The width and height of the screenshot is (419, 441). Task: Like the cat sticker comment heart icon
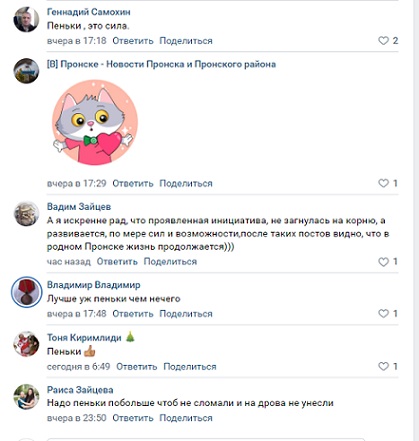click(x=383, y=183)
